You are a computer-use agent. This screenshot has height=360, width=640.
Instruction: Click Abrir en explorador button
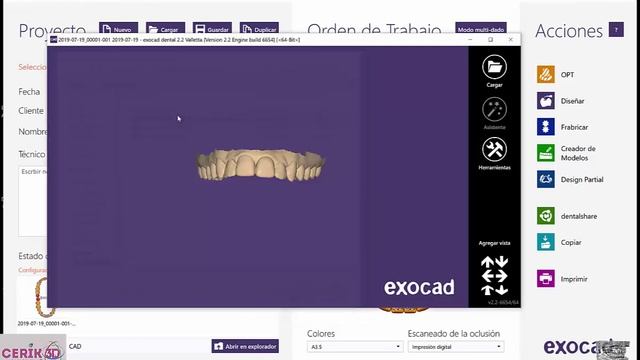coord(245,346)
